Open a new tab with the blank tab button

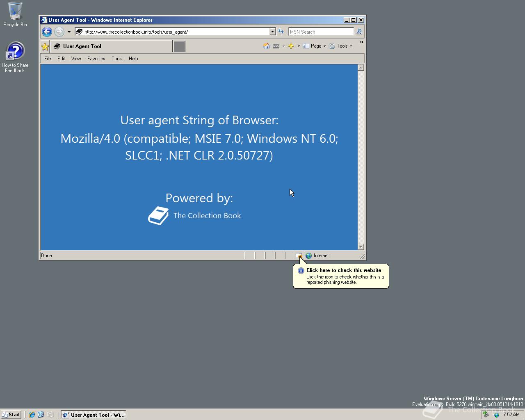pos(179,46)
